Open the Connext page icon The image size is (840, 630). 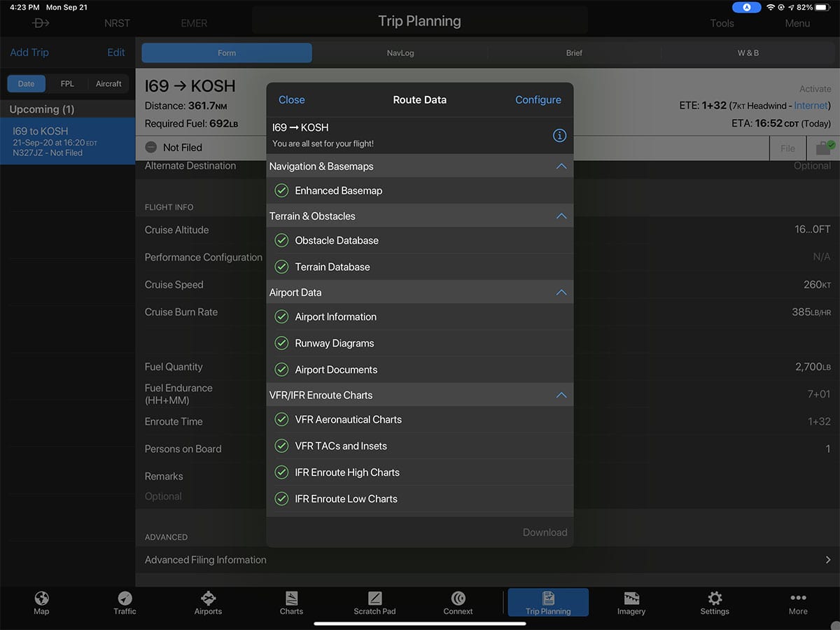pos(458,598)
